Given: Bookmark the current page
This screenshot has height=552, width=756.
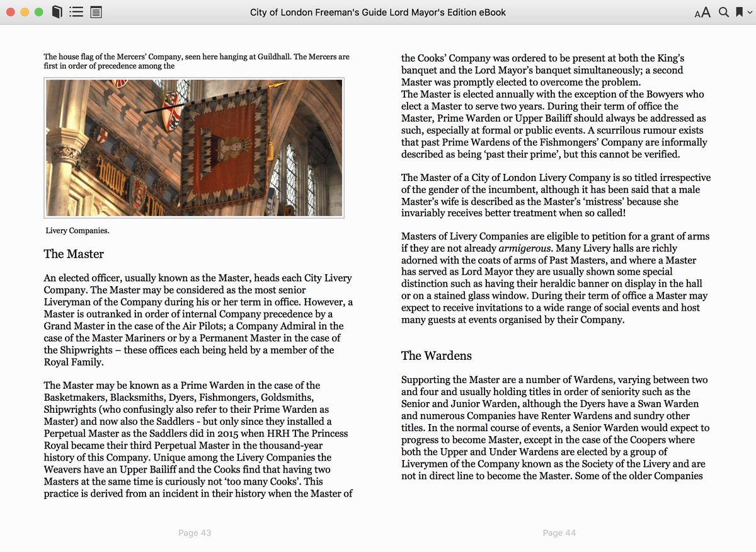Looking at the screenshot, I should click(739, 12).
